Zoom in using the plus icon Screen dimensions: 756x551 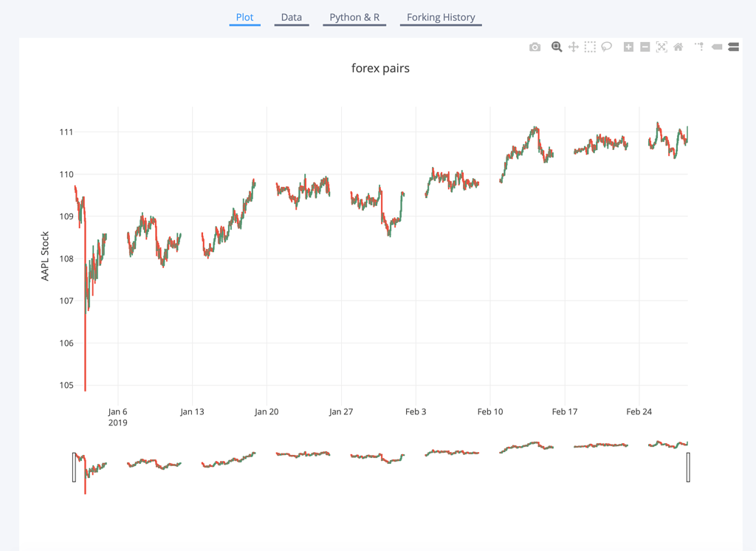point(627,47)
